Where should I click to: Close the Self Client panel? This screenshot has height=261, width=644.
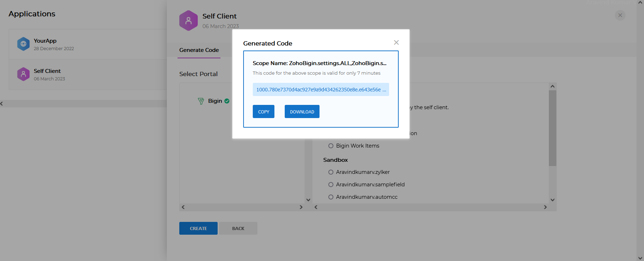point(620,15)
